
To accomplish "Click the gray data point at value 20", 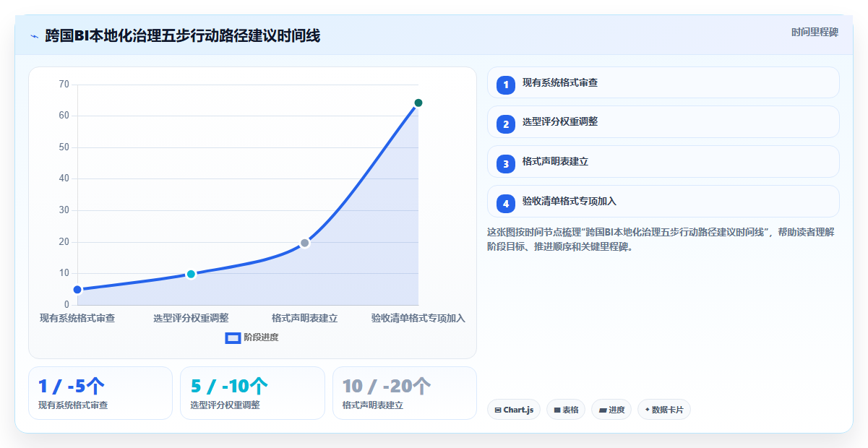I will [305, 243].
